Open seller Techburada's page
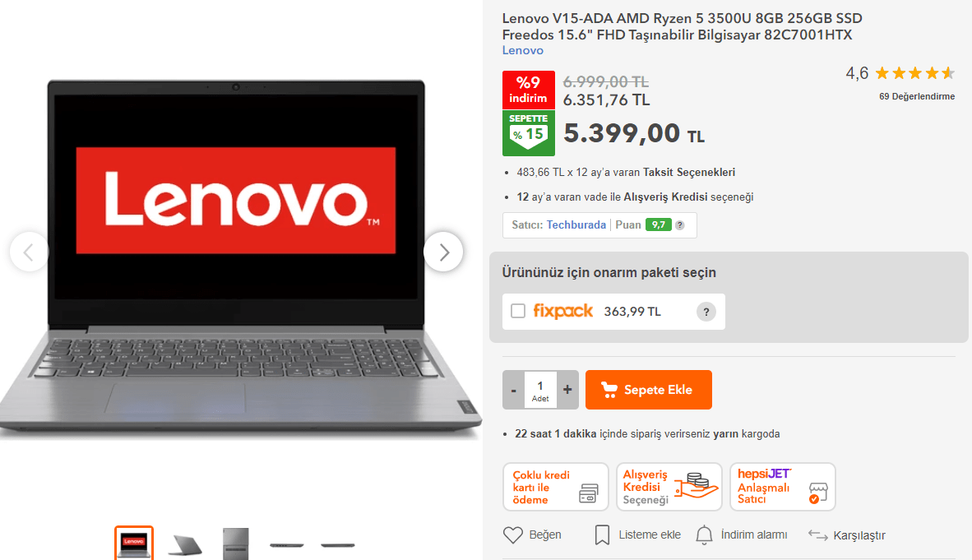 [x=576, y=224]
